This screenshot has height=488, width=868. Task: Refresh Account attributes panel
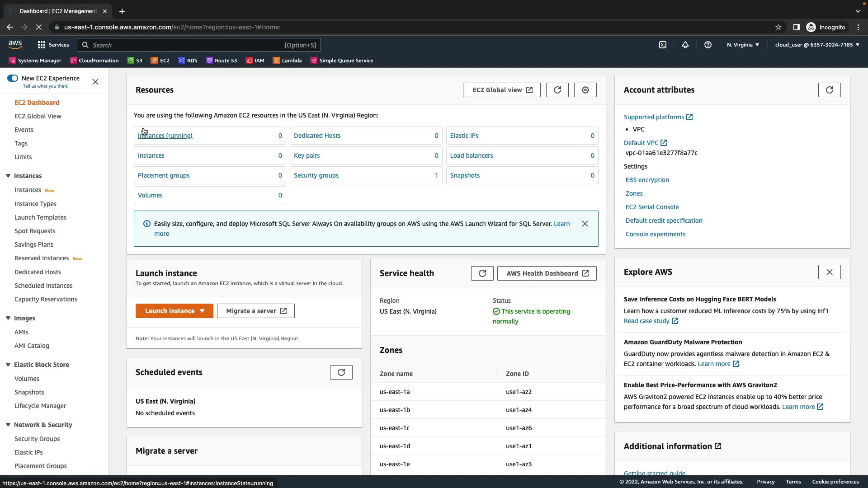pos(829,90)
